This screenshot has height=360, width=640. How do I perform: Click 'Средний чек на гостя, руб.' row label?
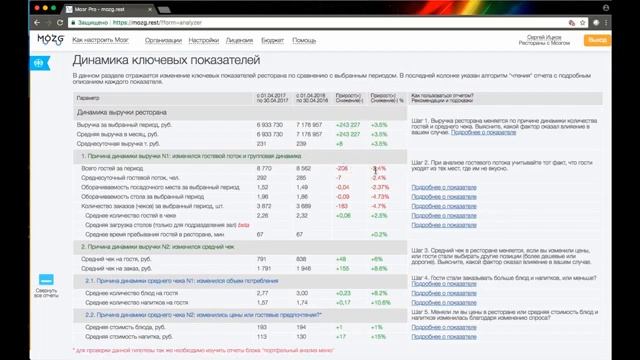point(116,259)
